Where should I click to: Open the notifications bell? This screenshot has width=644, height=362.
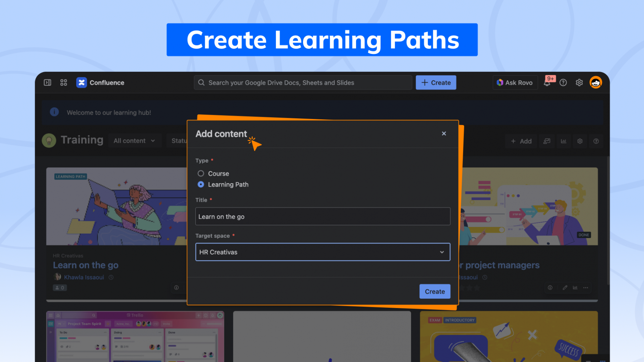pyautogui.click(x=547, y=83)
